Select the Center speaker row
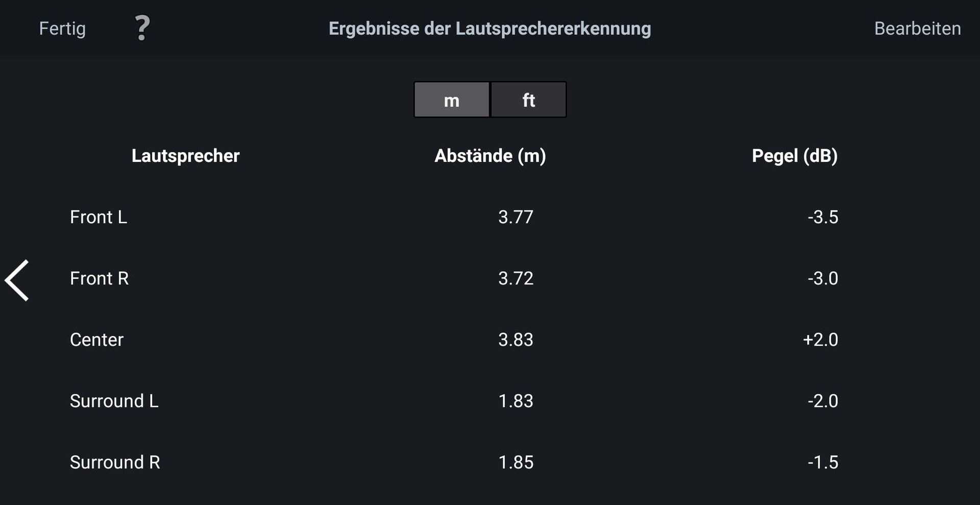This screenshot has width=980, height=505. pyautogui.click(x=97, y=340)
